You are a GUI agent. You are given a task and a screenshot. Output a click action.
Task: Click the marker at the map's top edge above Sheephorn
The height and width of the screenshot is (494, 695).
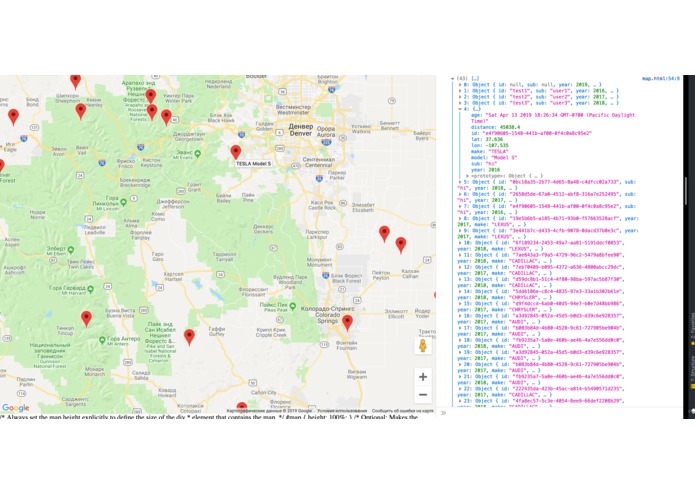[76, 82]
